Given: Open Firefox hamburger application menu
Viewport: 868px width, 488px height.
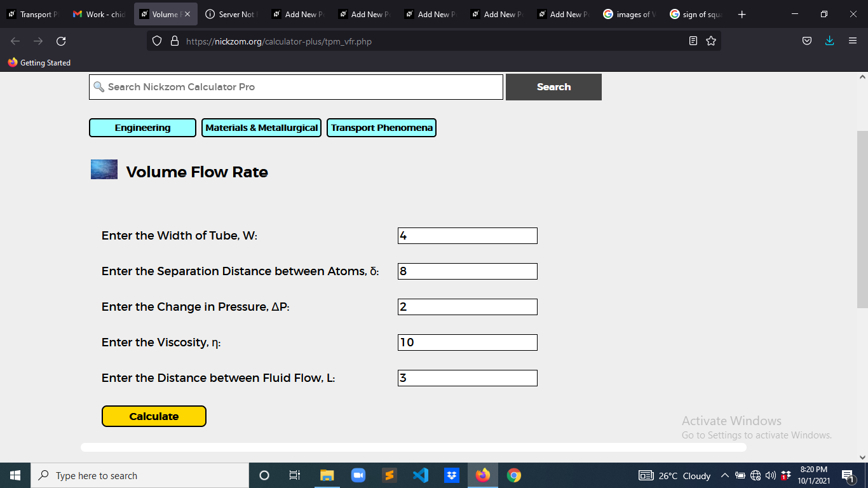Looking at the screenshot, I should pos(853,41).
